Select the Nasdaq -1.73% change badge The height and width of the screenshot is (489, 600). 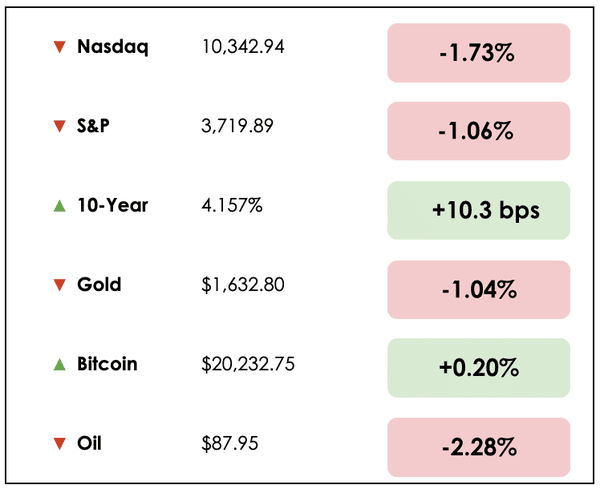pos(478,53)
